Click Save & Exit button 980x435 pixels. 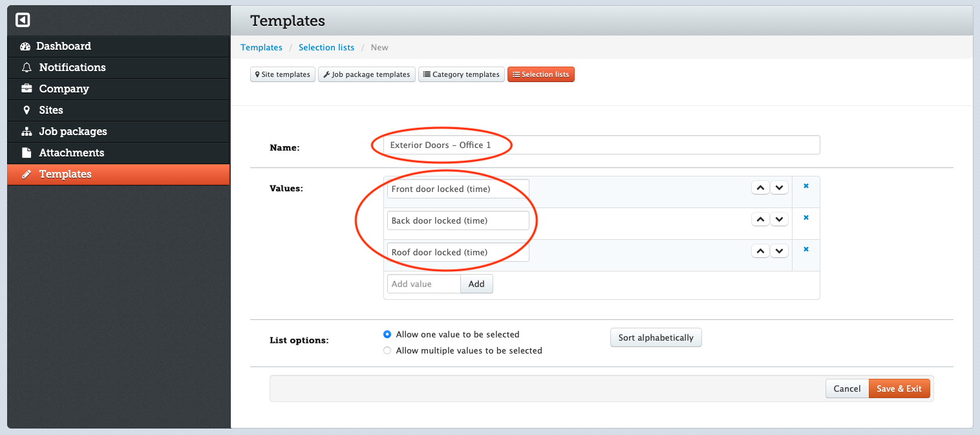coord(899,388)
